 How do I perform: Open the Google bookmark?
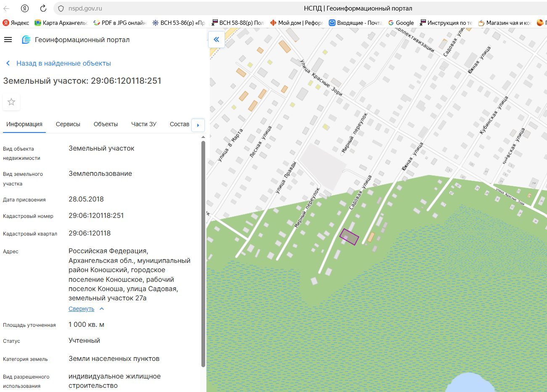point(401,23)
